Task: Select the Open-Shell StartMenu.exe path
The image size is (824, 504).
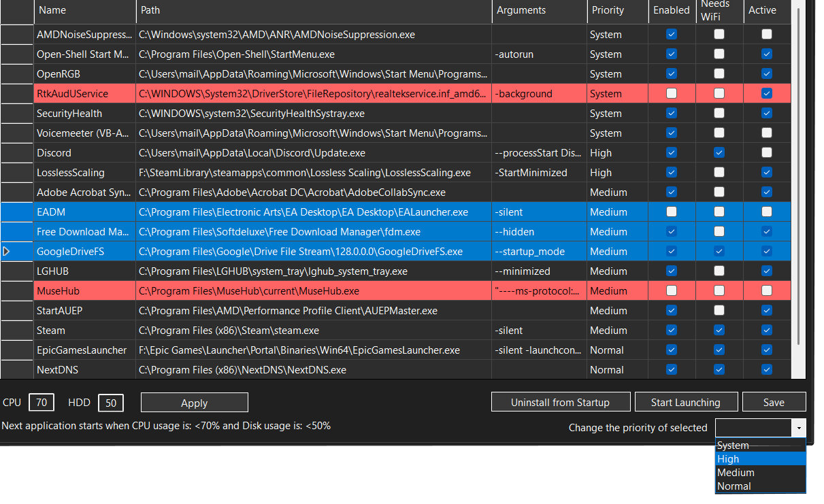Action: 314,54
